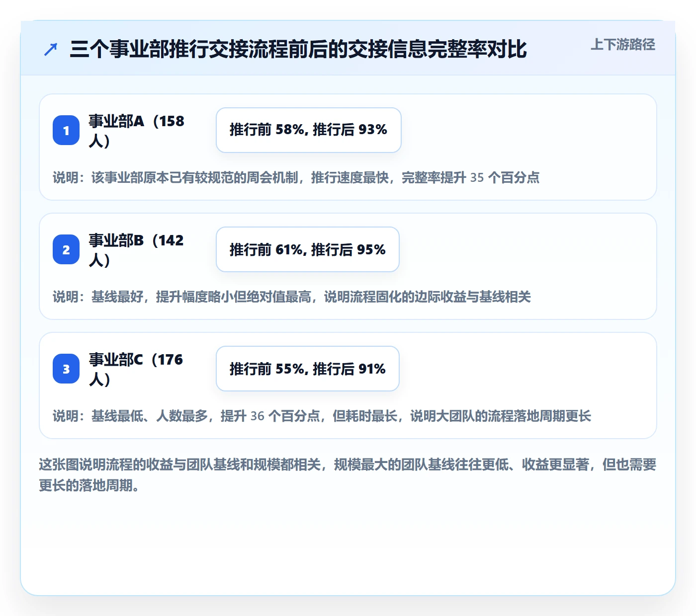Click the 事业部A note mentioning 提升 35 个百分点
Screen dimensions: 696x616
(x=296, y=177)
